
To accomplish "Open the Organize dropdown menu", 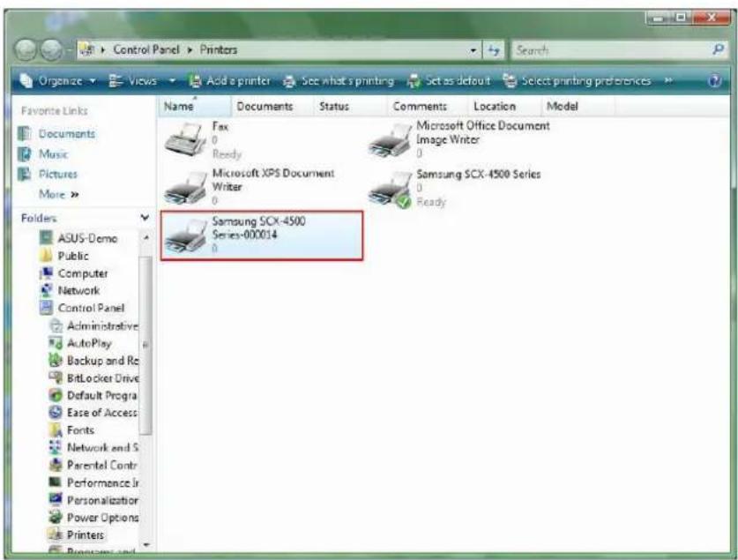I will tap(59, 81).
